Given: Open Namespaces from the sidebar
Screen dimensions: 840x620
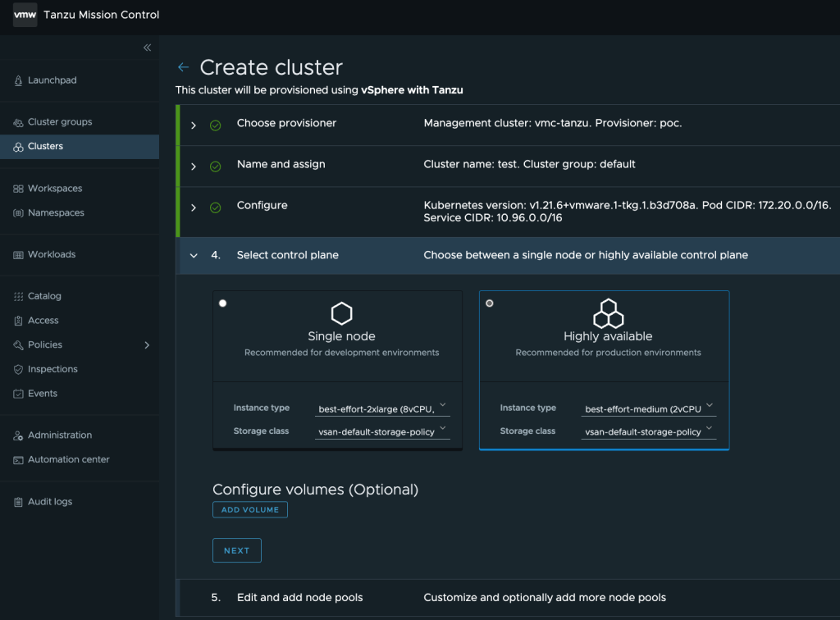Looking at the screenshot, I should [x=56, y=213].
